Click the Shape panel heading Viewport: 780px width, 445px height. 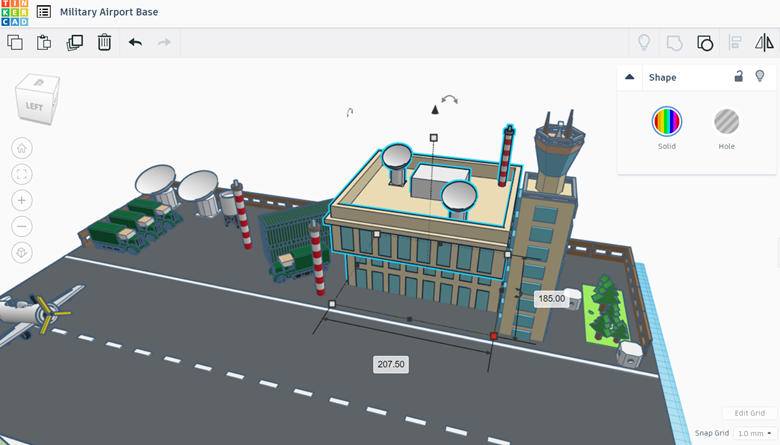click(x=662, y=78)
